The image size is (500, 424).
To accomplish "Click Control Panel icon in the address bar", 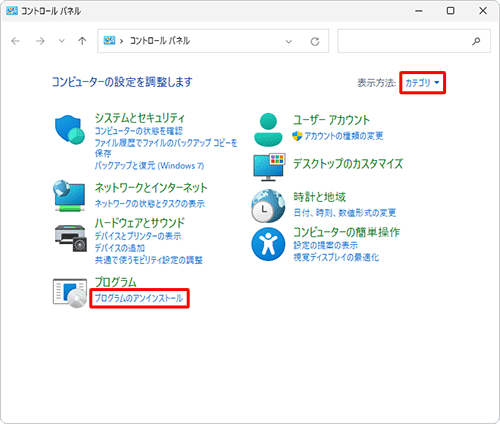I will click(109, 41).
